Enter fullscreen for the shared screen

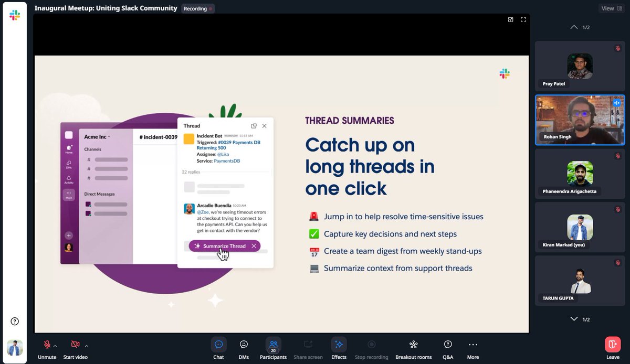523,19
